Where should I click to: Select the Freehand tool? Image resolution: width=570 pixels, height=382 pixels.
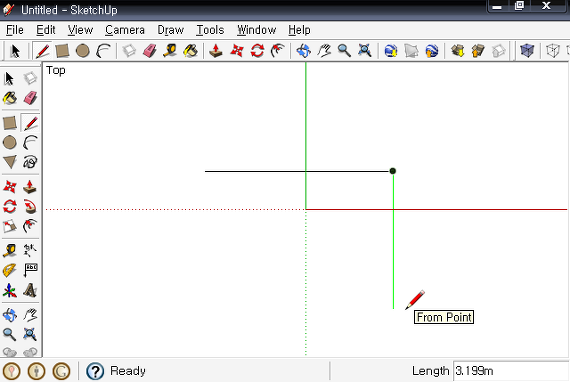(x=30, y=162)
